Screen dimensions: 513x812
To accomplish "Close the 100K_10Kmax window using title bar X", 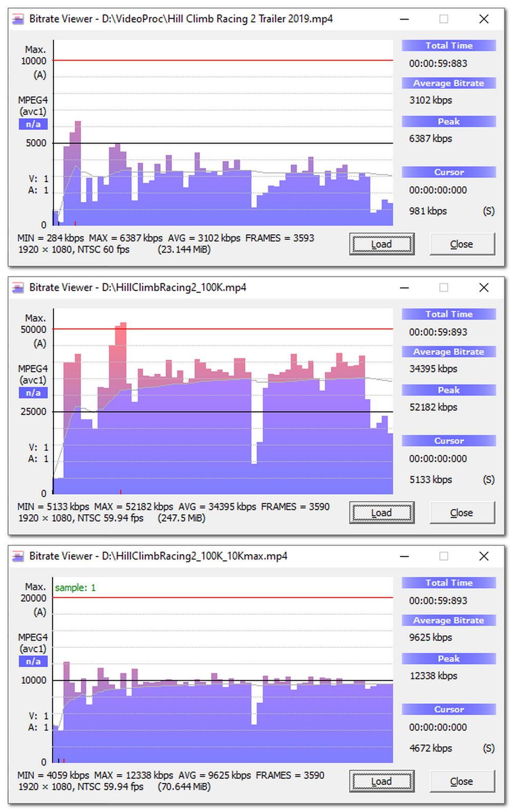I will [x=483, y=557].
